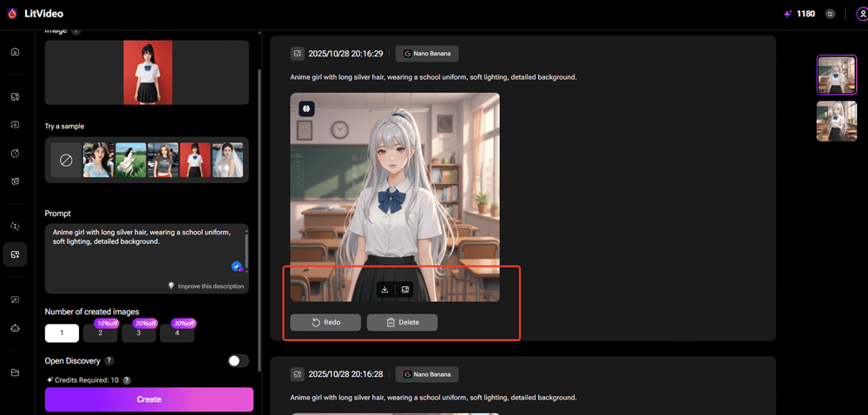Click the Create button
868x415 pixels.
coord(149,399)
